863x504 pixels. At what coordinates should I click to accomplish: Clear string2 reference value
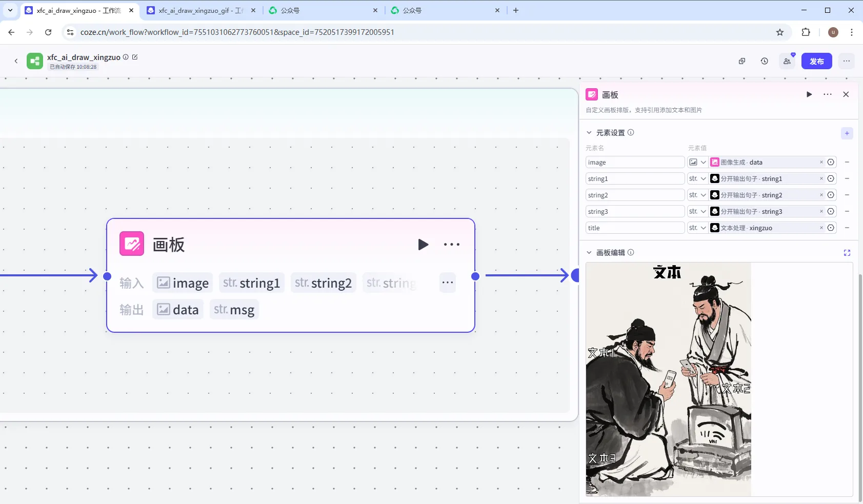821,195
